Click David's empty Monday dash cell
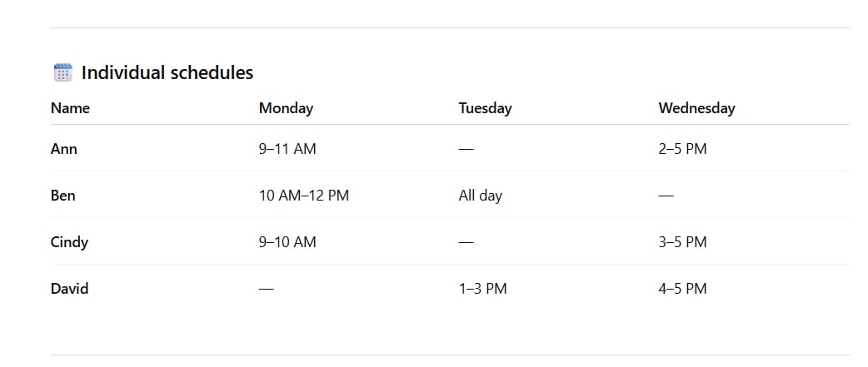 (x=267, y=289)
